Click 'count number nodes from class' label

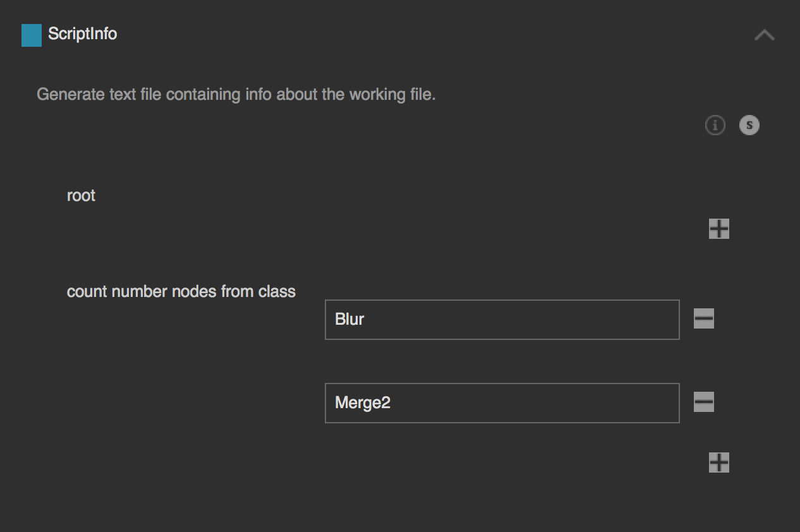181,292
